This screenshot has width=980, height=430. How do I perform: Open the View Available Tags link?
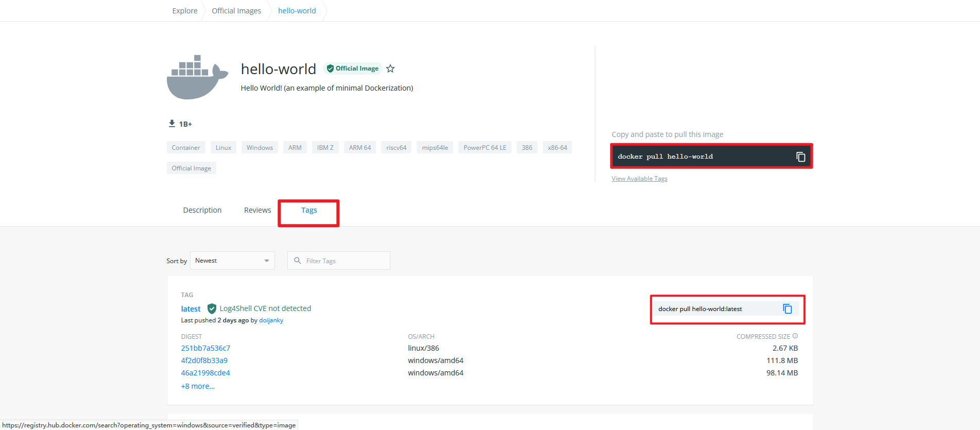[x=640, y=179]
